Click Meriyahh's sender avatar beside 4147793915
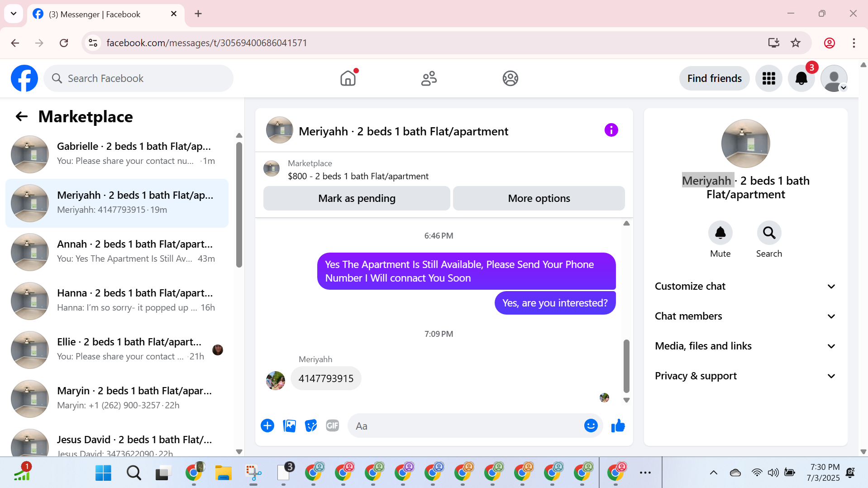Viewport: 868px width, 488px height. (276, 380)
